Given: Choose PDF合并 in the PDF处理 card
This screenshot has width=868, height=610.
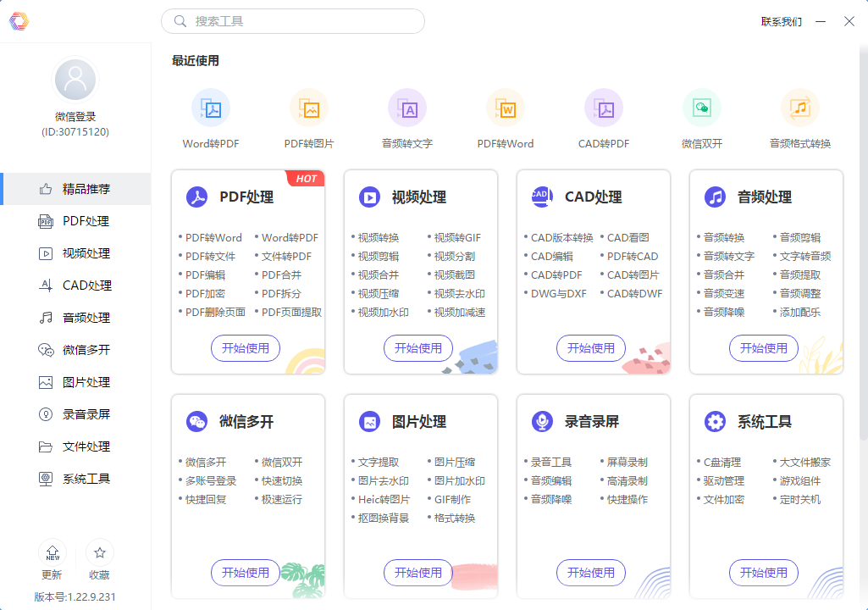Looking at the screenshot, I should coord(281,274).
